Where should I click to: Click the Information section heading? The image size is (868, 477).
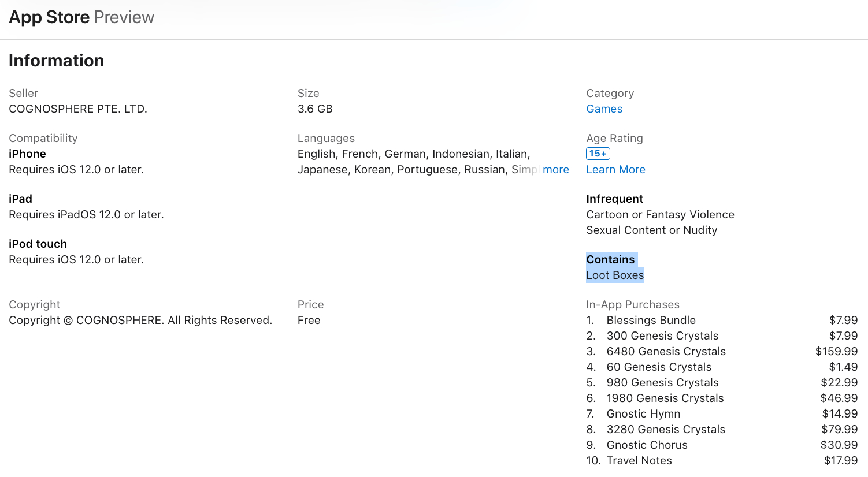coord(57,61)
